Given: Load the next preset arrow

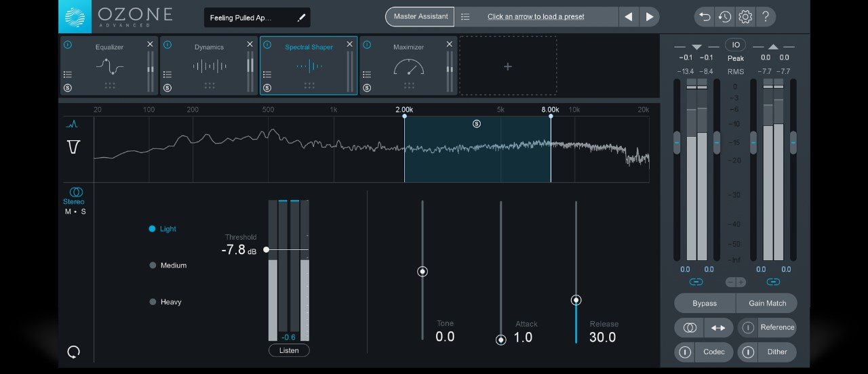Looking at the screenshot, I should (x=650, y=16).
